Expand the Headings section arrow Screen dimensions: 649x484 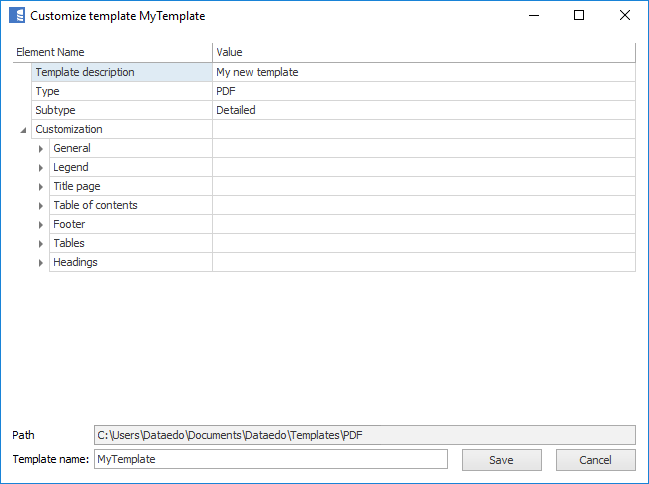click(41, 263)
